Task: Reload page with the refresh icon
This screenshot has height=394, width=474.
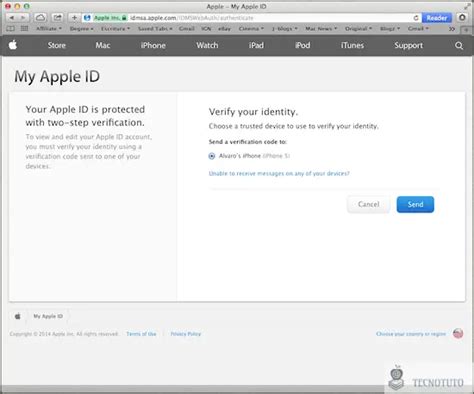Action: click(x=416, y=18)
